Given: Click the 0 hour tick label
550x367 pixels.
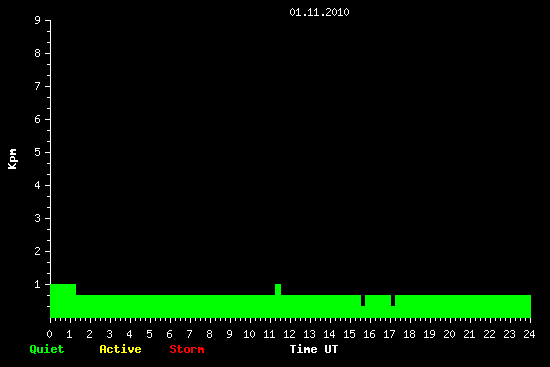Looking at the screenshot, I should click(49, 334).
